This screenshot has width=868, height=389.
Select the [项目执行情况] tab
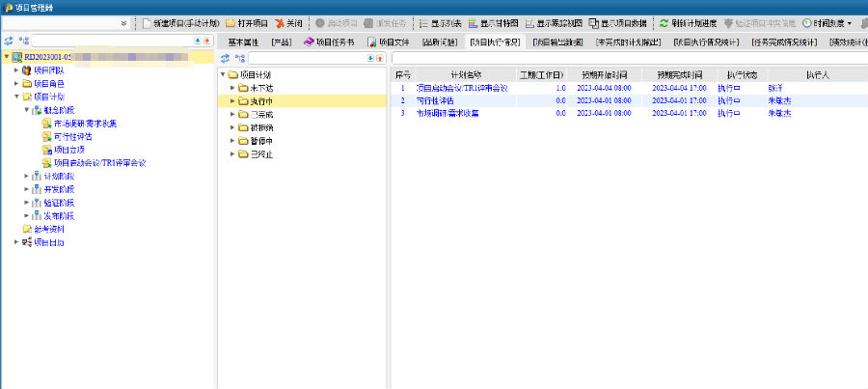pos(495,42)
